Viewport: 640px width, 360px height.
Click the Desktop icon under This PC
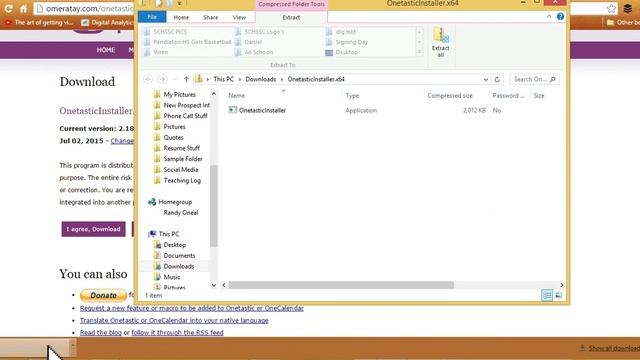[158, 245]
